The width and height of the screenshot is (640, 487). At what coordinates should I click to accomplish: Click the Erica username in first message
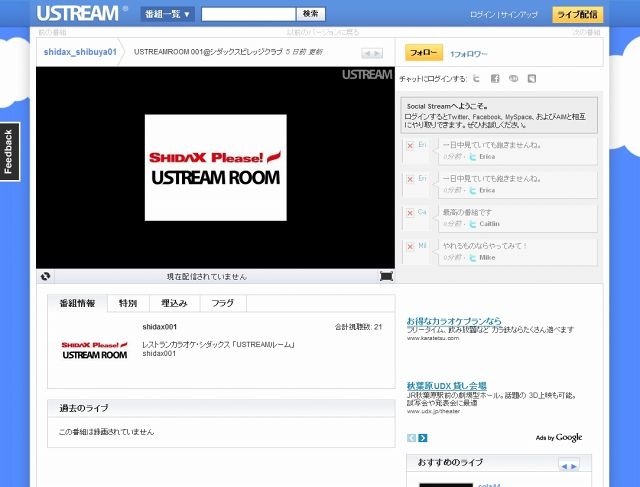point(487,157)
